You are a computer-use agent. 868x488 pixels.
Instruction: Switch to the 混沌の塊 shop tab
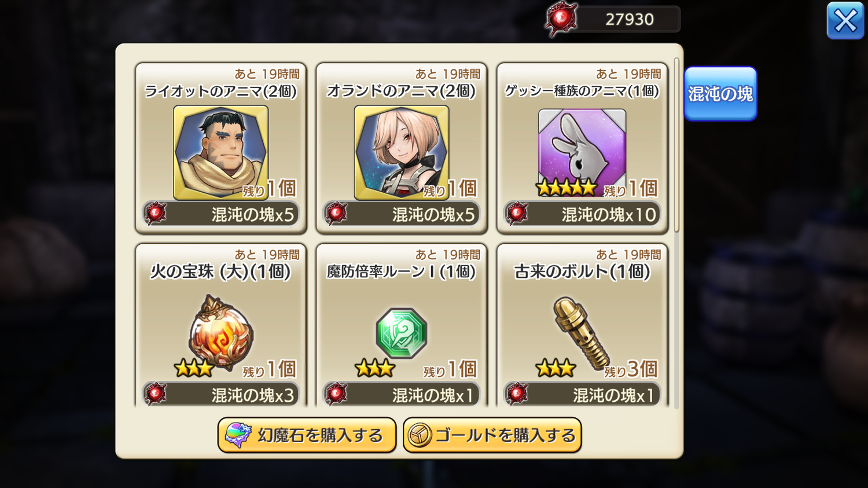click(x=720, y=94)
